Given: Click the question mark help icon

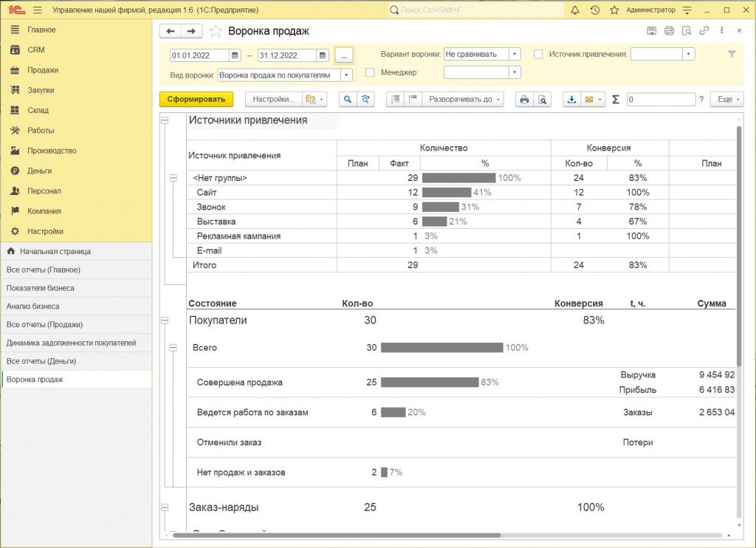Looking at the screenshot, I should [x=701, y=100].
